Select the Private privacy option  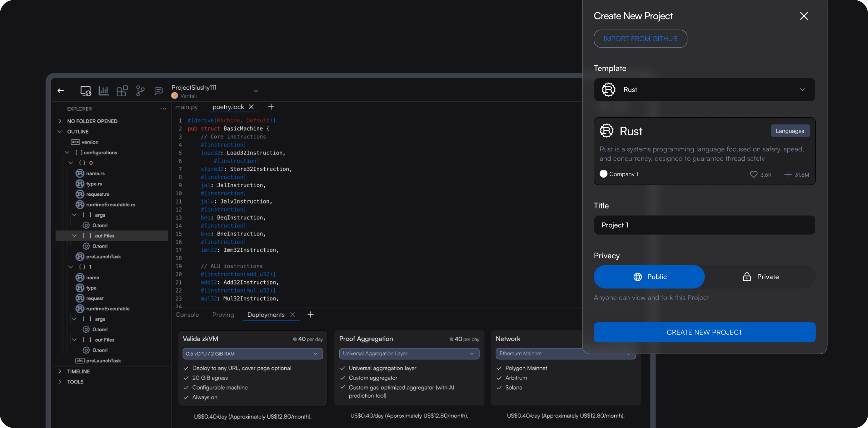click(x=760, y=277)
